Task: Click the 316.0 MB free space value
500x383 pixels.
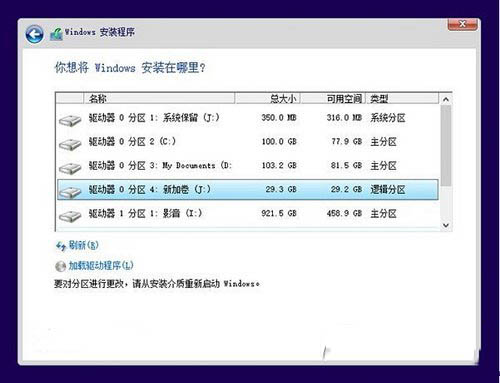Action: (x=344, y=118)
